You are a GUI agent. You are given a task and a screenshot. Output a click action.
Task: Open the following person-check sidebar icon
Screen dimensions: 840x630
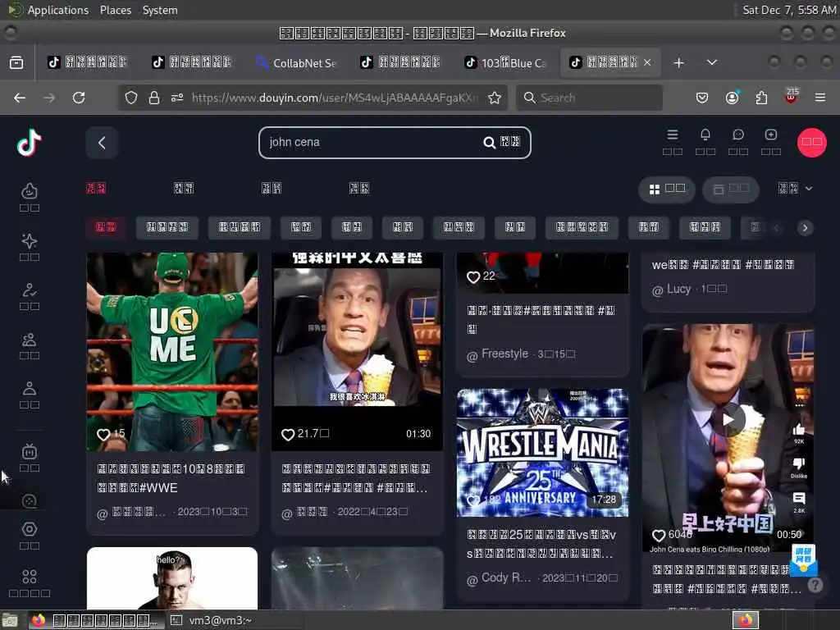tap(30, 290)
